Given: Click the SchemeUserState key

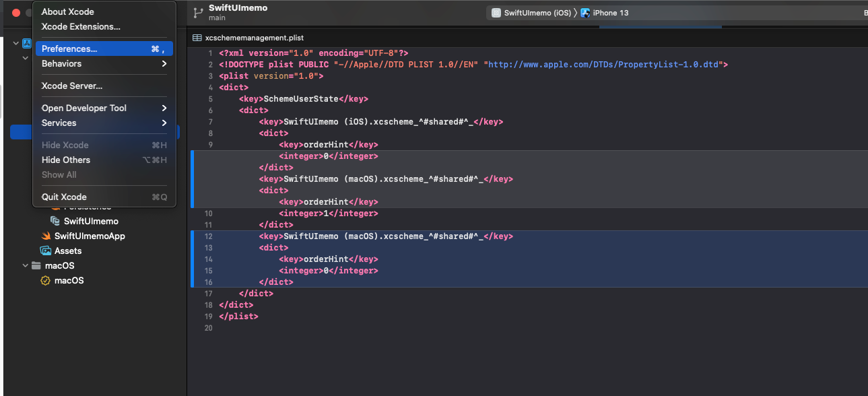Looking at the screenshot, I should (303, 99).
